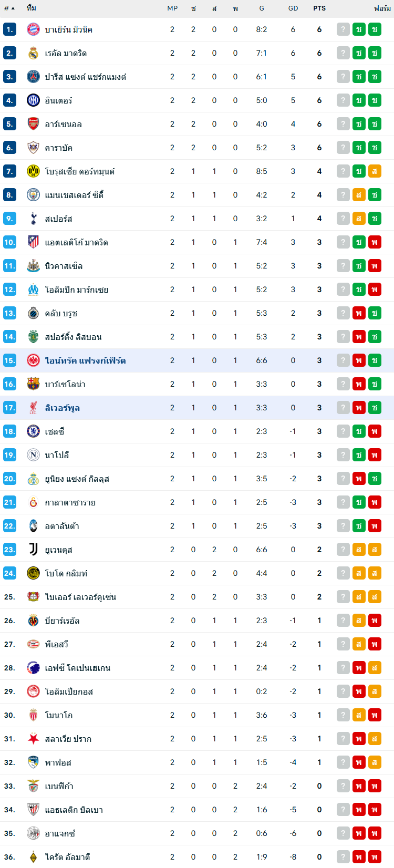
Task: Sort standings by PTS column header
Action: coord(319,8)
